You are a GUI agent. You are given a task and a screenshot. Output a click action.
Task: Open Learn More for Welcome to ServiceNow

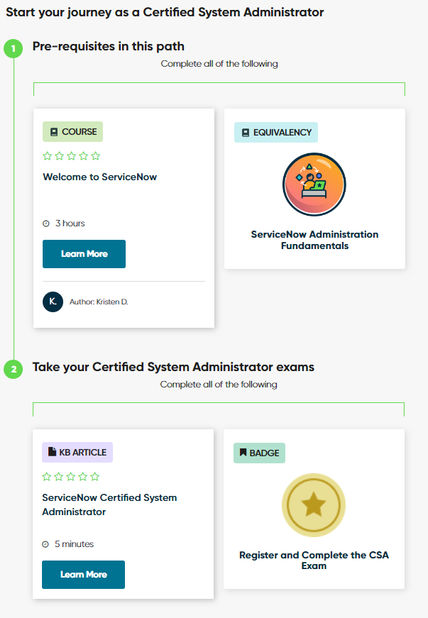(x=84, y=254)
